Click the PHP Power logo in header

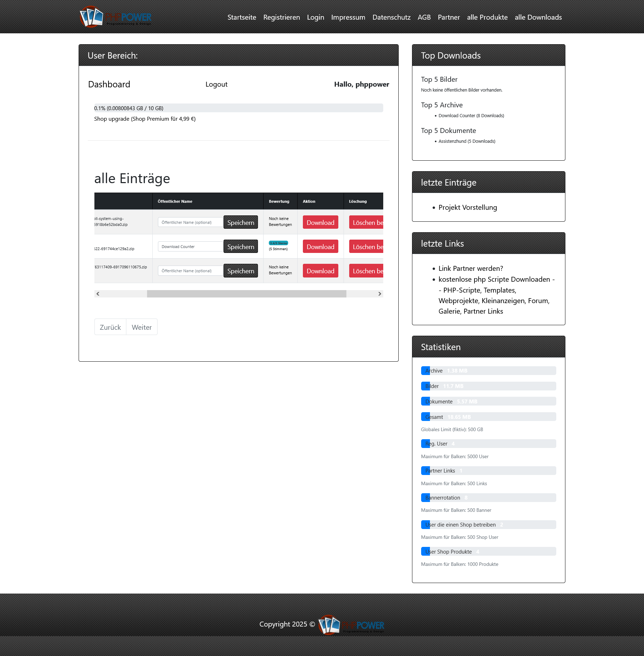(x=115, y=17)
